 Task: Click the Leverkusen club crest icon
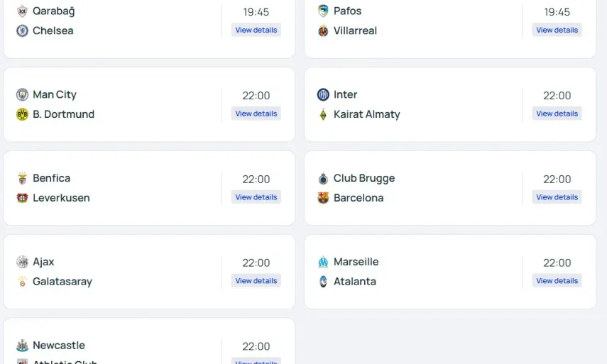click(x=22, y=198)
